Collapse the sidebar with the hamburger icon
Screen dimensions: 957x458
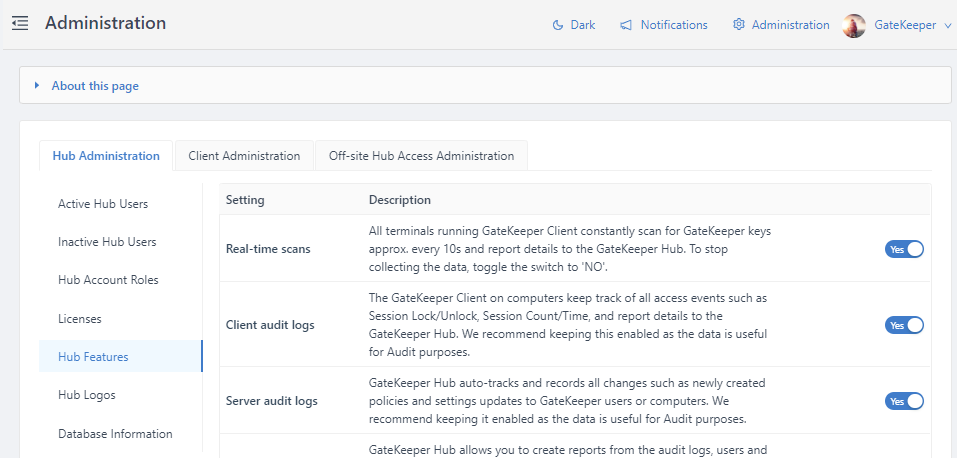(x=20, y=23)
